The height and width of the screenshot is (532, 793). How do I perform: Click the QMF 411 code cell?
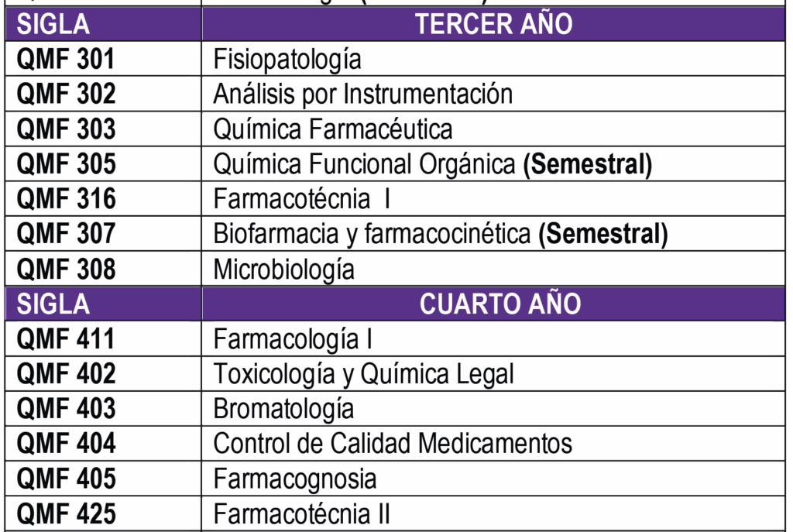point(66,339)
